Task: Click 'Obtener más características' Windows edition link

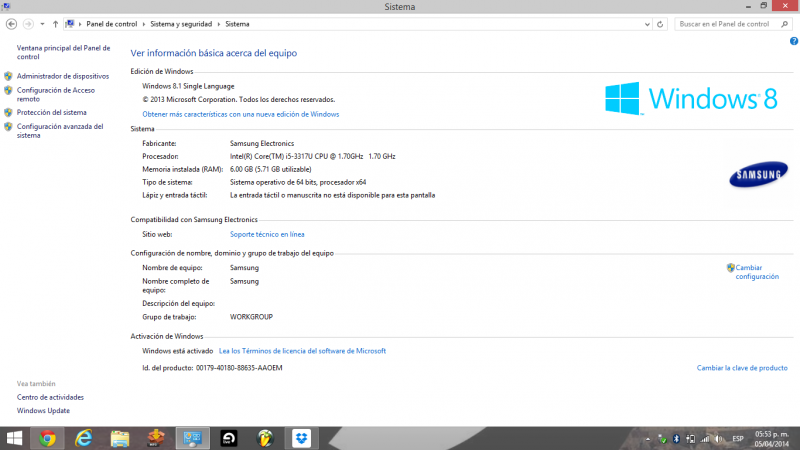Action: click(241, 114)
